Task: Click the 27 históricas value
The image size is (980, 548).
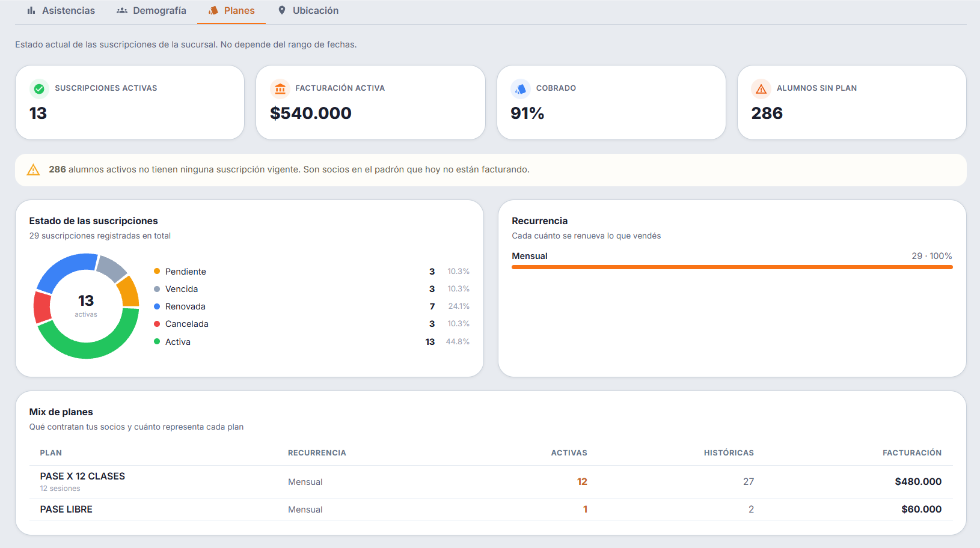Action: (749, 482)
